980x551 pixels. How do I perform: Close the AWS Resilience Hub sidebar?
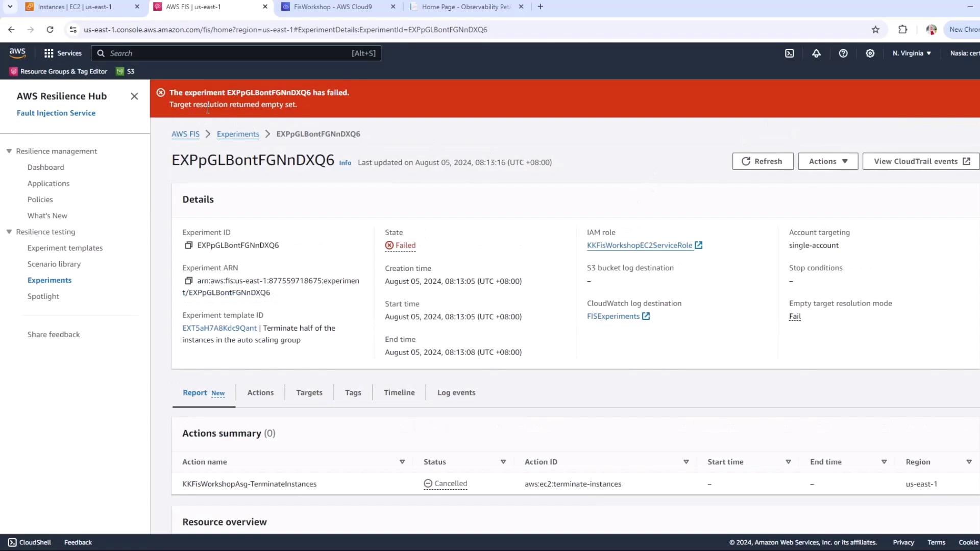click(134, 96)
